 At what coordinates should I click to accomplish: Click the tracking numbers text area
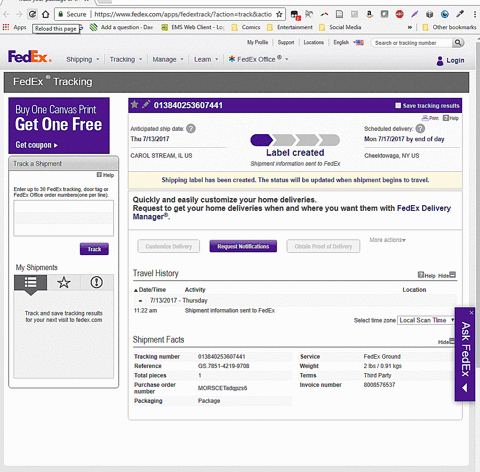click(63, 218)
